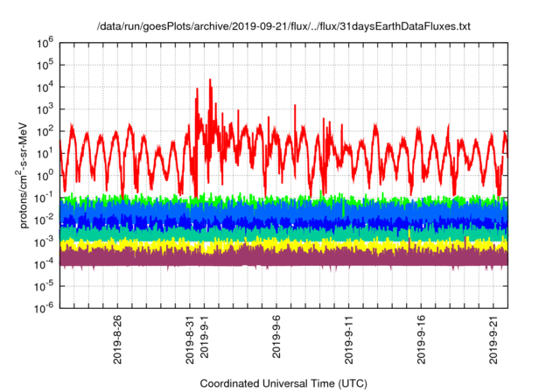Select the 10^-5 y-axis label
560x392 pixels.
click(44, 287)
